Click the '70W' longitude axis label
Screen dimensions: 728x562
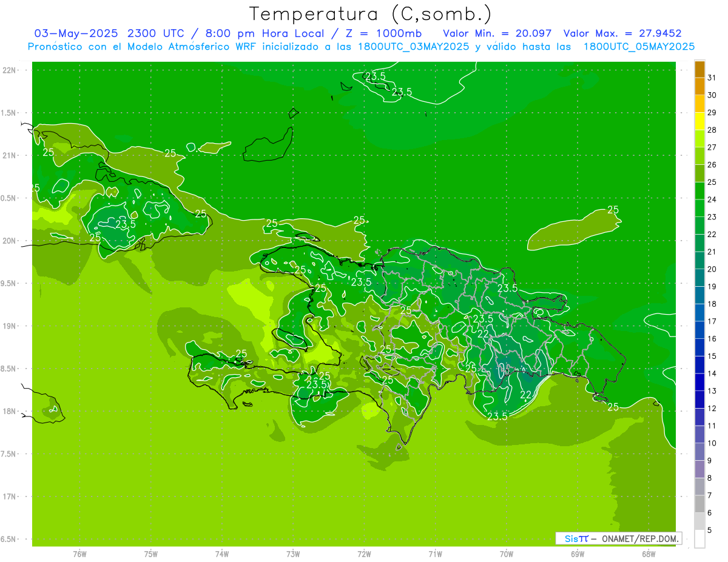point(507,554)
